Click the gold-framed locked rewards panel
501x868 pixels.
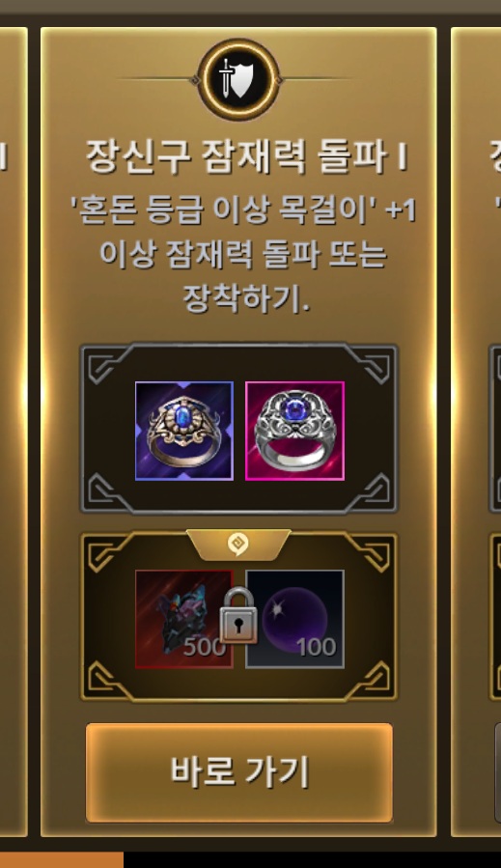[x=238, y=616]
